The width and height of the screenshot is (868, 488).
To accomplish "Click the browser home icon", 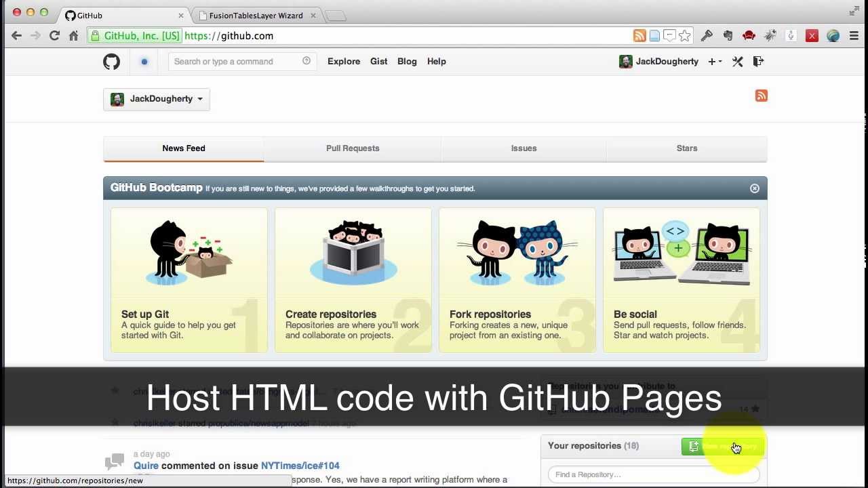I will point(73,36).
